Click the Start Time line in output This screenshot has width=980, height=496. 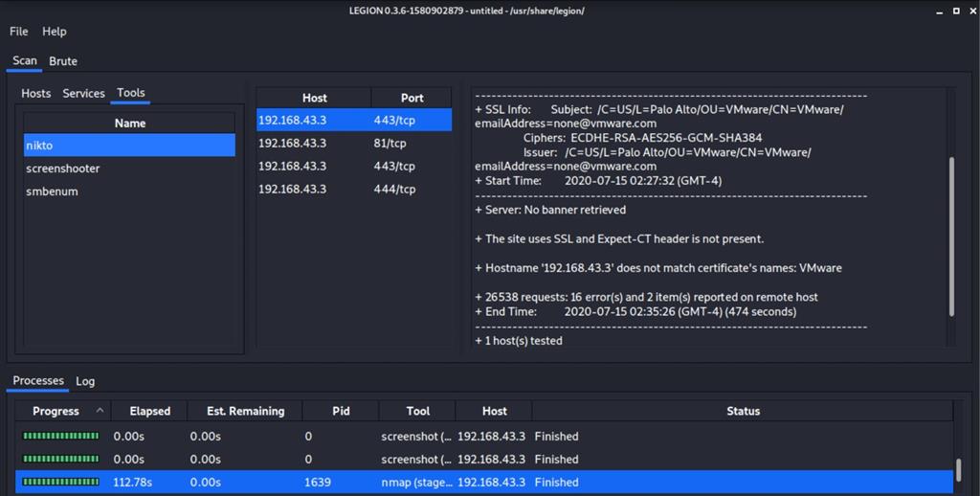598,181
